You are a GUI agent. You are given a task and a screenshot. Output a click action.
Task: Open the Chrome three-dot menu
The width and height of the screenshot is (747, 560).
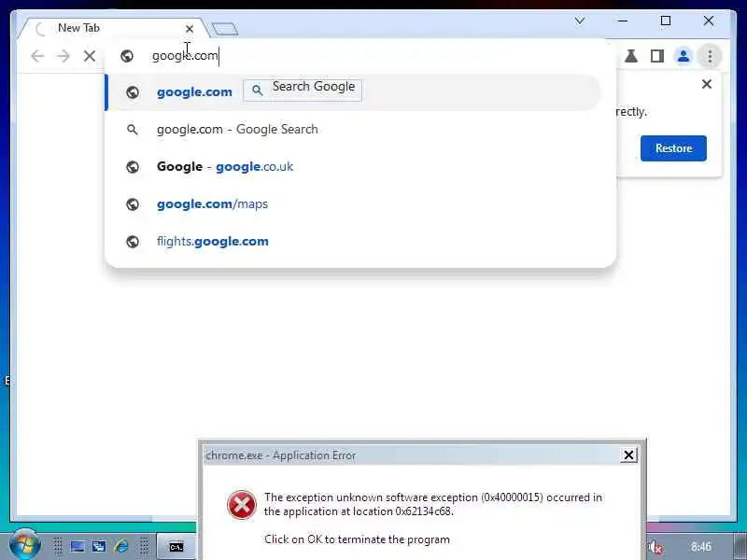click(x=710, y=56)
